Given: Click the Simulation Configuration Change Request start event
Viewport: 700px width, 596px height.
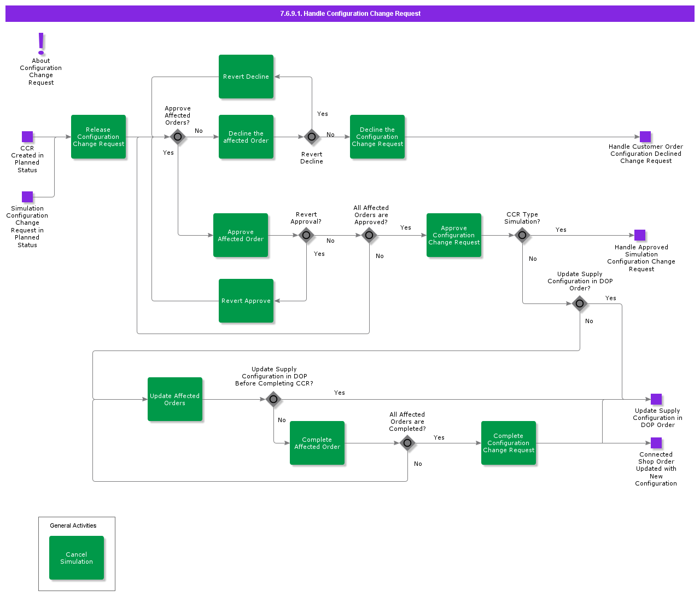Looking at the screenshot, I should point(27,197).
